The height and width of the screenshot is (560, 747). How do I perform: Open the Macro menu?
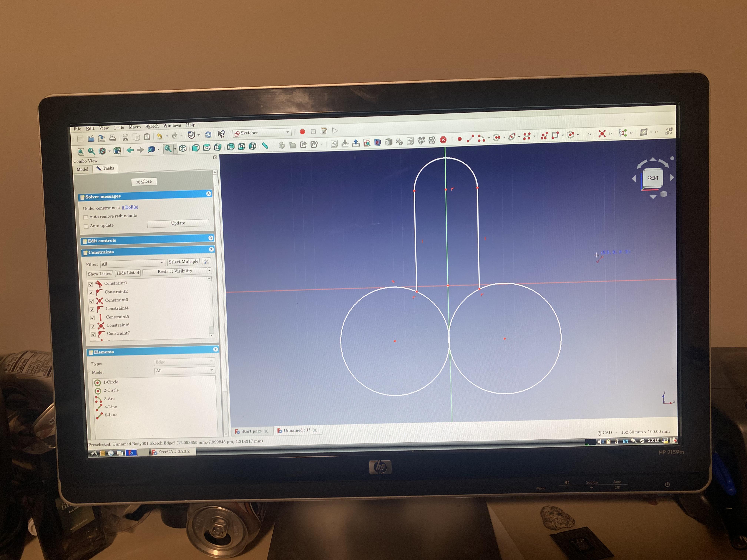pos(134,127)
